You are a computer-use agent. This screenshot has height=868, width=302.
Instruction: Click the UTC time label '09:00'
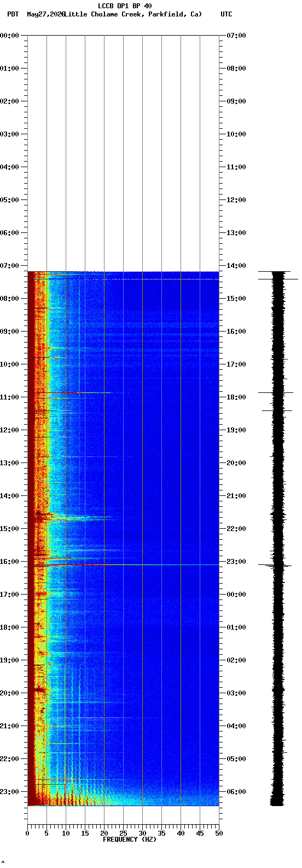click(x=236, y=101)
